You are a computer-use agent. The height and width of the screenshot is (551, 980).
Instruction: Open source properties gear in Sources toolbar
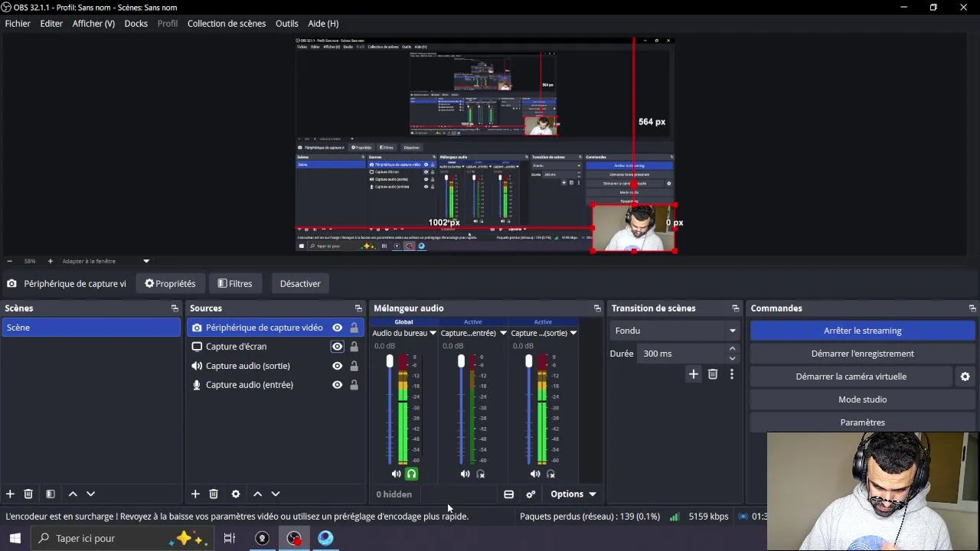point(236,494)
